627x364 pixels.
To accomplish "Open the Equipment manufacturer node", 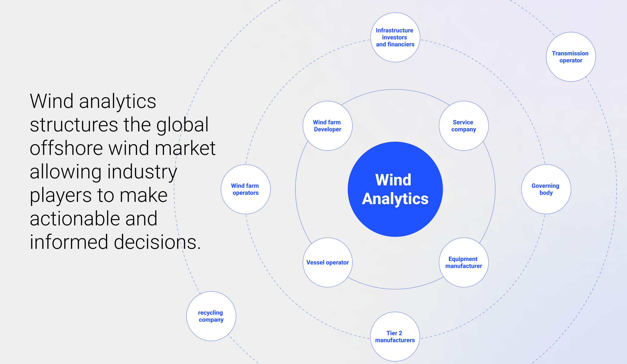I will (463, 262).
